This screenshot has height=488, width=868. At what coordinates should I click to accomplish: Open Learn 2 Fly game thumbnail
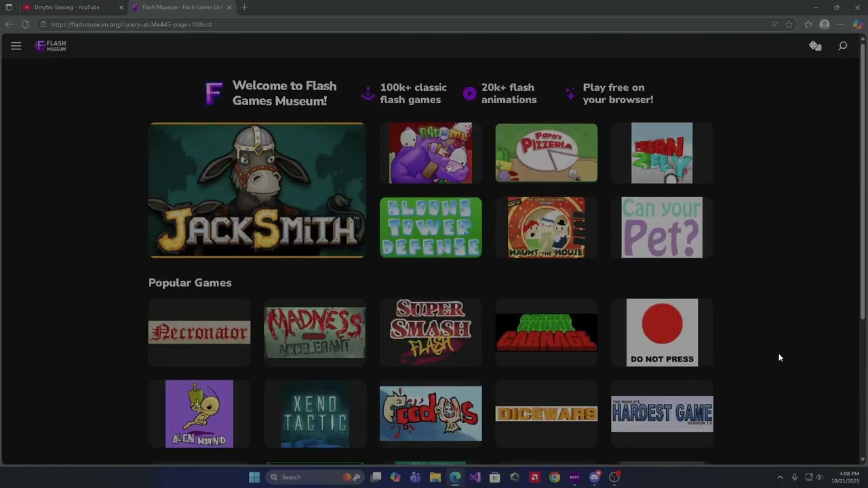coord(662,153)
